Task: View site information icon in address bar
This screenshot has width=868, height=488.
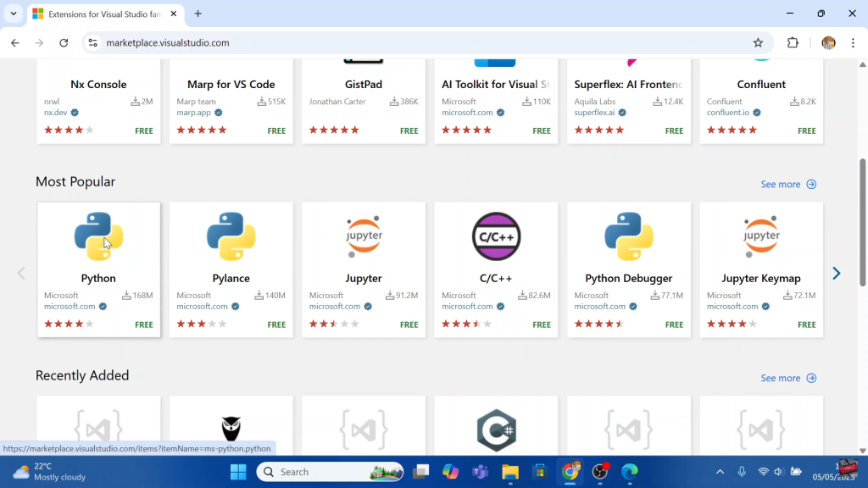Action: 93,42
